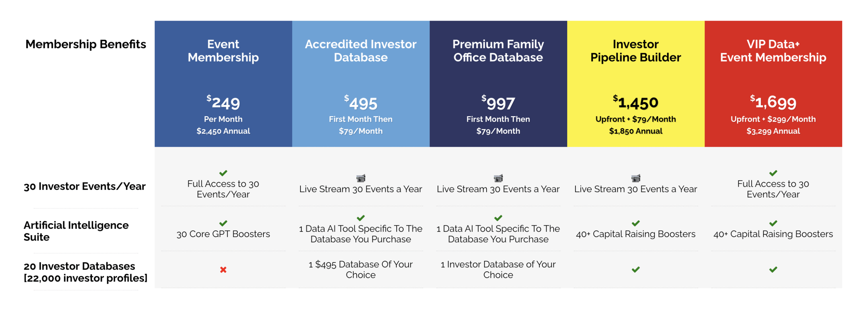Click the Investor Pipeline Builder databases checkmark

[635, 270]
